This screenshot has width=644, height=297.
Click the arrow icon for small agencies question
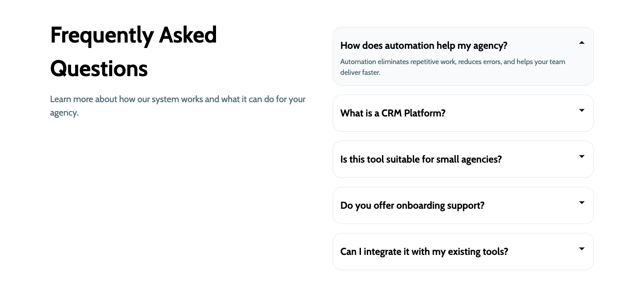[x=581, y=156]
